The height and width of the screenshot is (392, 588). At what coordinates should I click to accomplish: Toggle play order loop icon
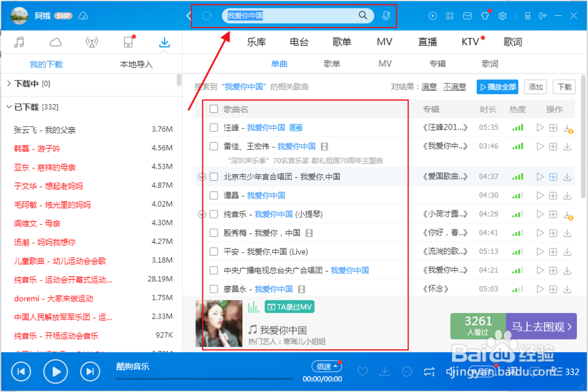429,371
